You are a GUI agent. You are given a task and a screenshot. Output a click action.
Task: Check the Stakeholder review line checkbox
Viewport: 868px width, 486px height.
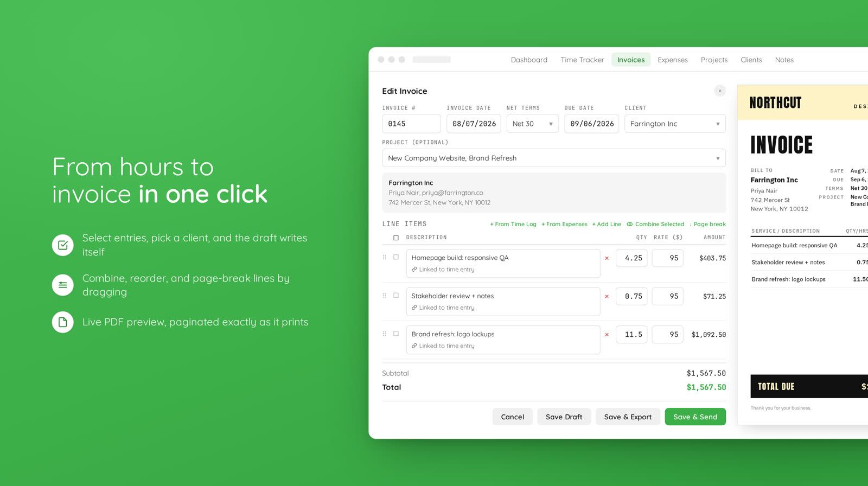[396, 296]
